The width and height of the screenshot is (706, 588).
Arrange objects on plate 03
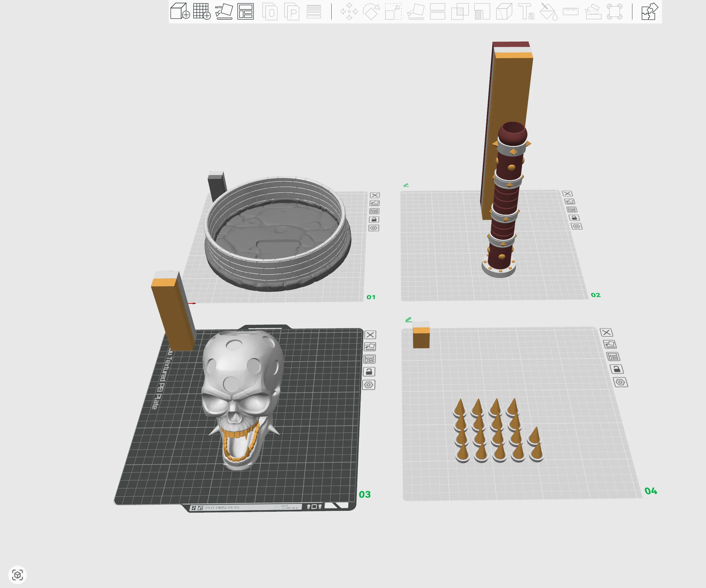[369, 359]
